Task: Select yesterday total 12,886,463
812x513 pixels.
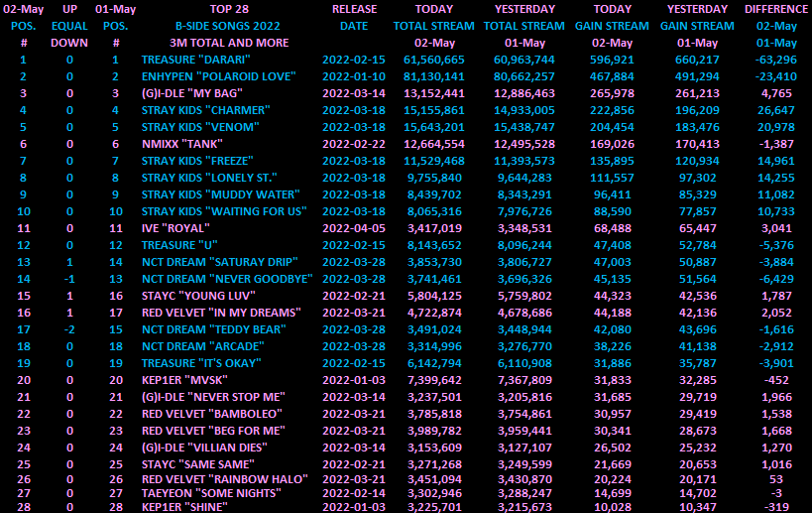Action: pyautogui.click(x=524, y=93)
